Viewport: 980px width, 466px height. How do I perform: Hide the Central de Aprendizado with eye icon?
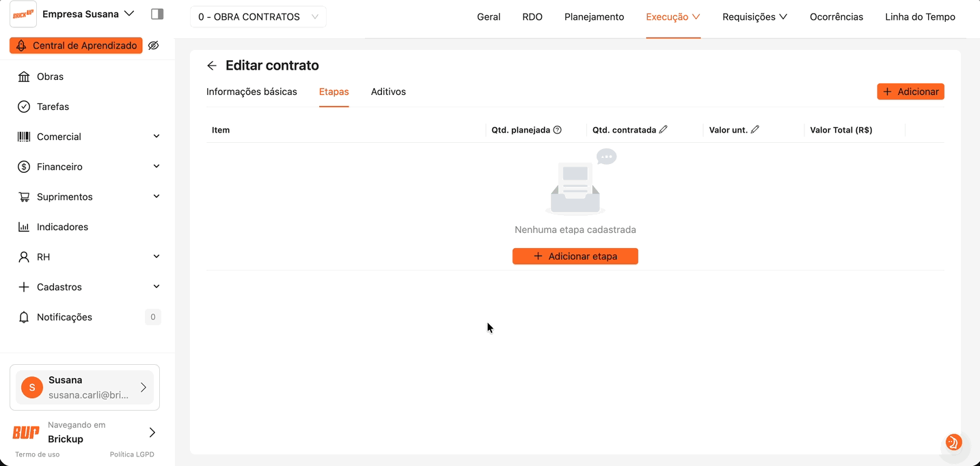click(154, 46)
